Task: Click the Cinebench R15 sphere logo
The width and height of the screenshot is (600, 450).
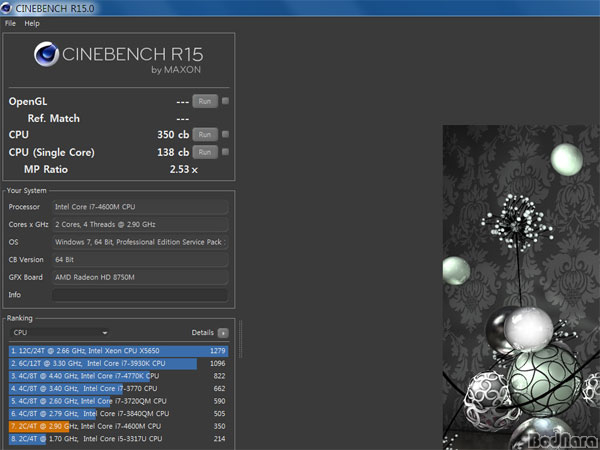Action: 46,54
